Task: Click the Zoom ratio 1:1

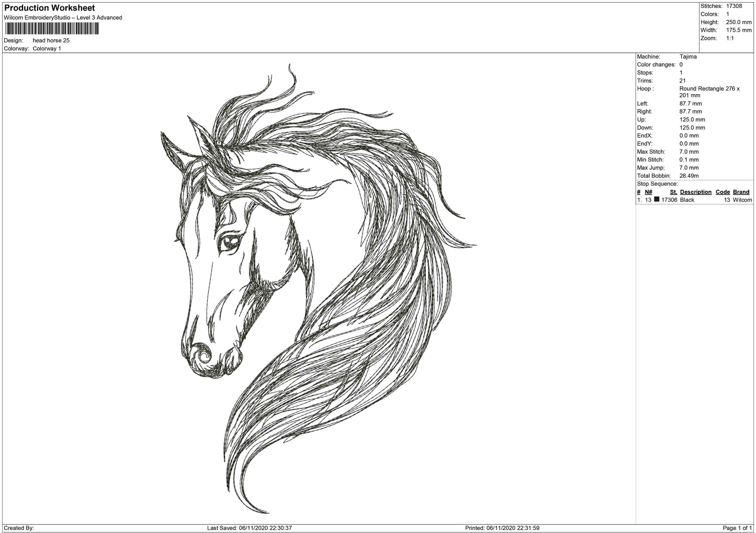Action: (x=729, y=38)
